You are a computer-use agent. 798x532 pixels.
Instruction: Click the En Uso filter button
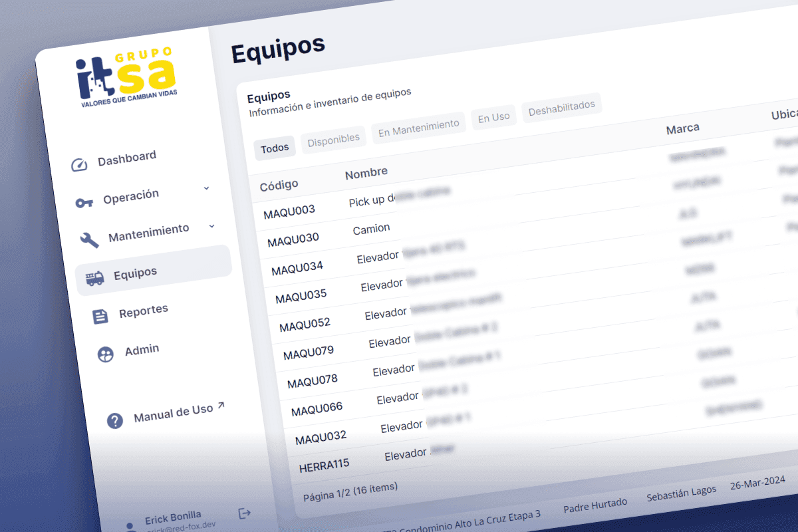(x=494, y=116)
